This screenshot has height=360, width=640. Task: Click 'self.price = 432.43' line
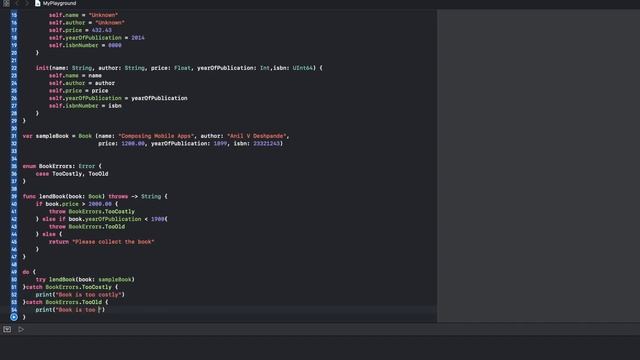pyautogui.click(x=80, y=30)
